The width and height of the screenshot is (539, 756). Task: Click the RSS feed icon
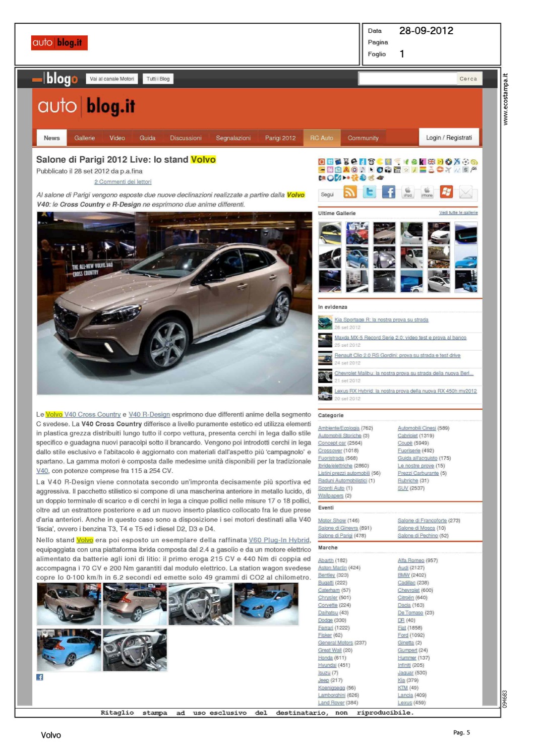[350, 192]
